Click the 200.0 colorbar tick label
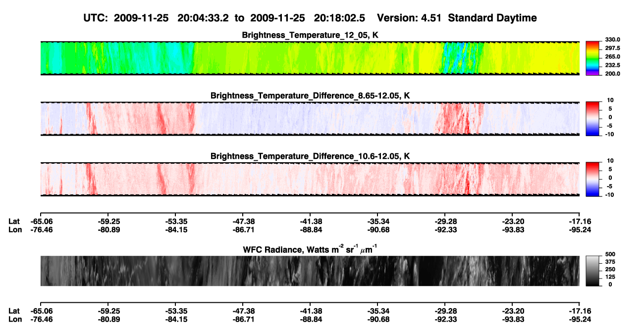Viewport: 644px width, 330px height. tap(613, 74)
